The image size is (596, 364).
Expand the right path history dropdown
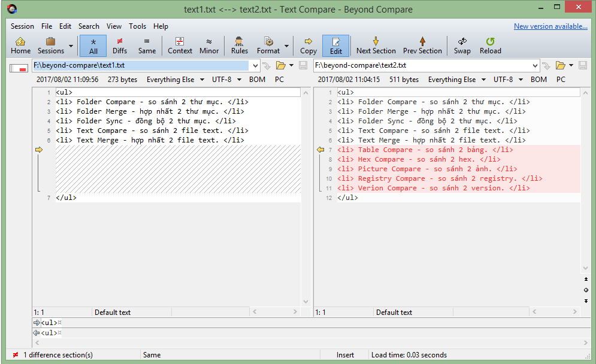pos(535,65)
